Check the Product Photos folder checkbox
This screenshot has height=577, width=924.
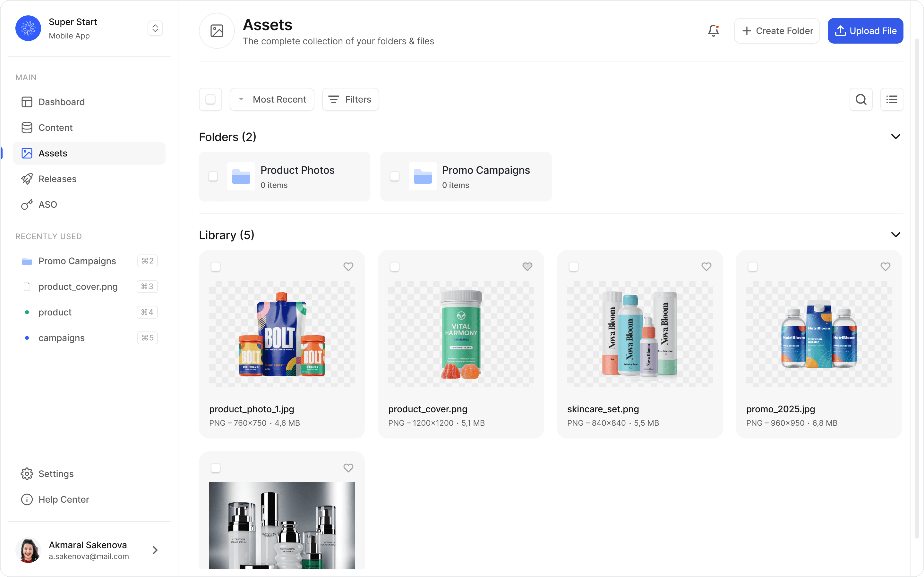click(x=213, y=176)
